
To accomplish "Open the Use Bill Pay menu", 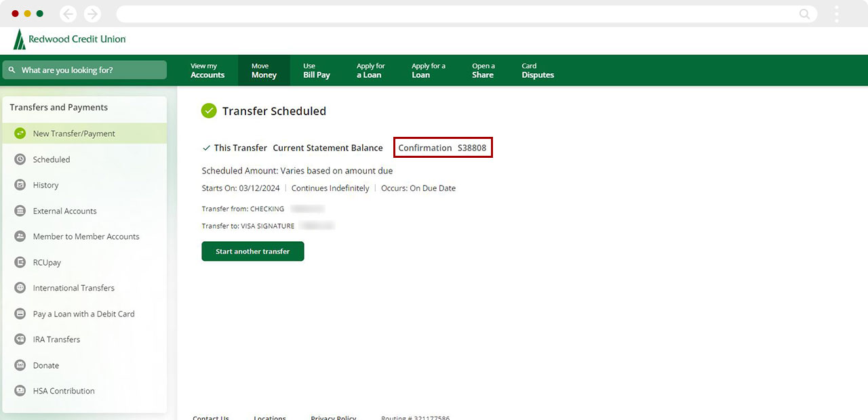I will [x=317, y=70].
